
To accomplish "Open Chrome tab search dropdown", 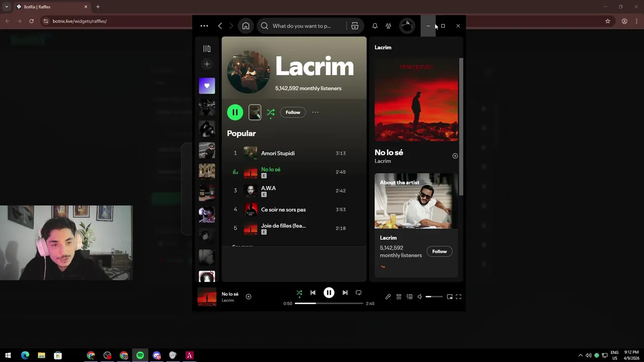I will click(7, 7).
